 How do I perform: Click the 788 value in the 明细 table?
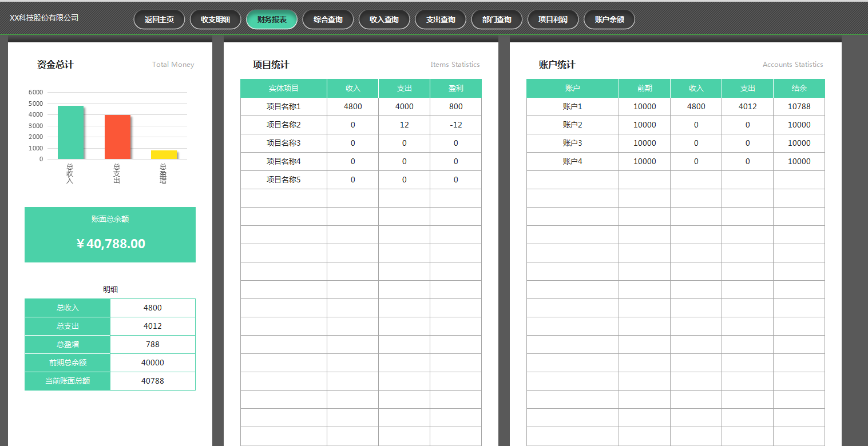[153, 344]
